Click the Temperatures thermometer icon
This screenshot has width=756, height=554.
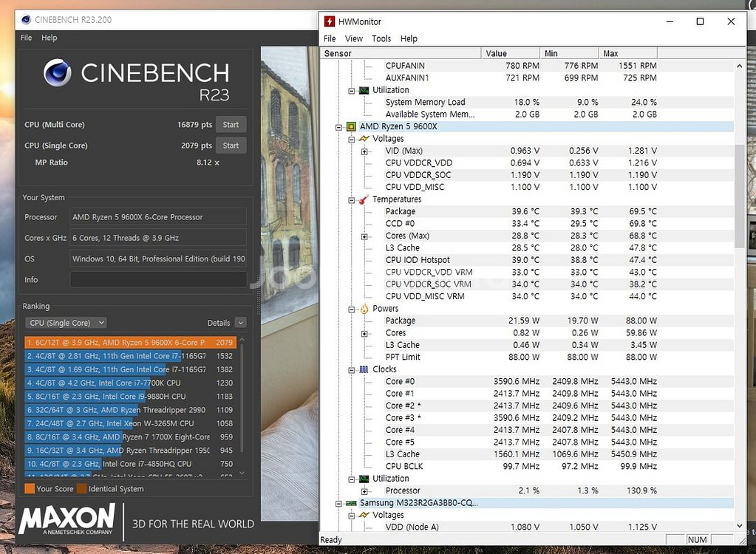pyautogui.click(x=364, y=199)
